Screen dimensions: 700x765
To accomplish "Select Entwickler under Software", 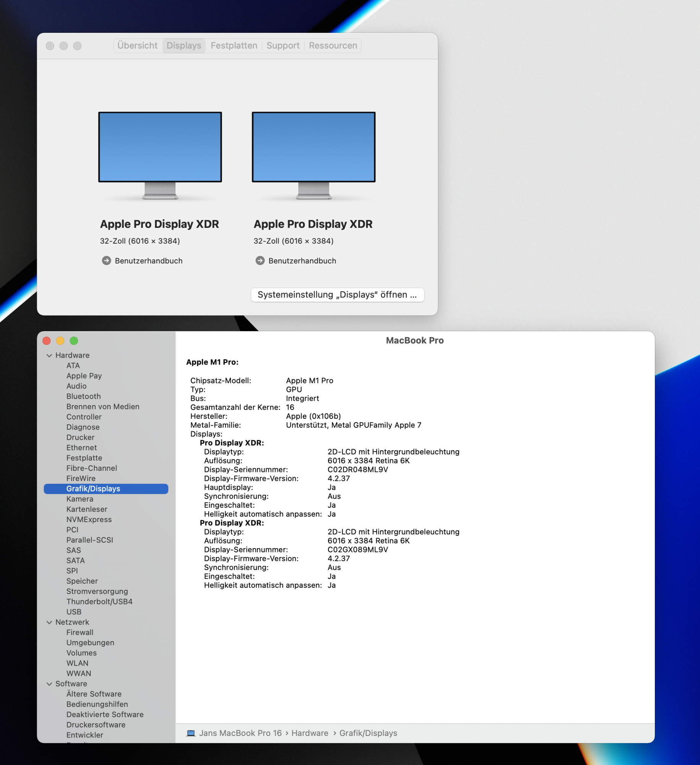I will coord(85,735).
